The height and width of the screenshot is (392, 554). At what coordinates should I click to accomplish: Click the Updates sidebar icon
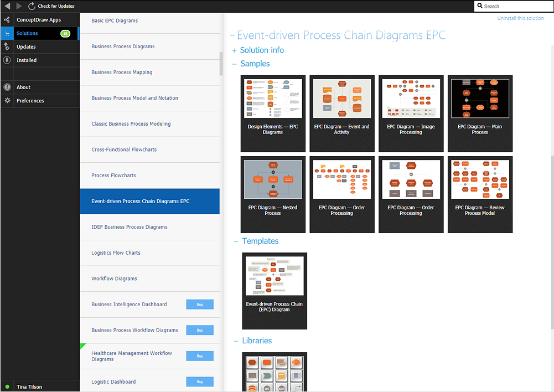[x=7, y=47]
